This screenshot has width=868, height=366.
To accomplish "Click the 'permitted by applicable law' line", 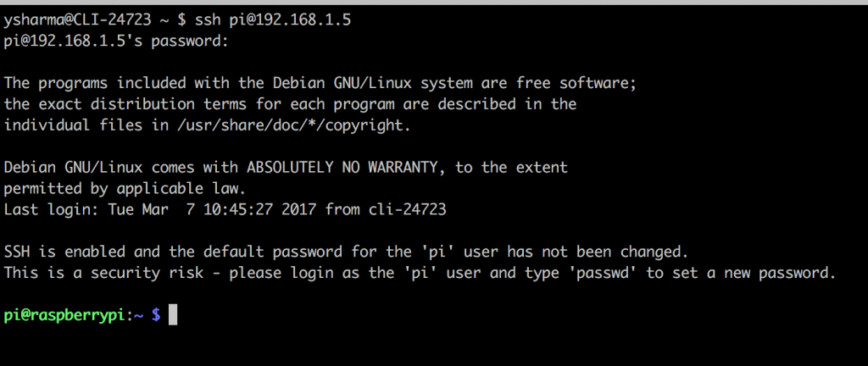I will (125, 188).
